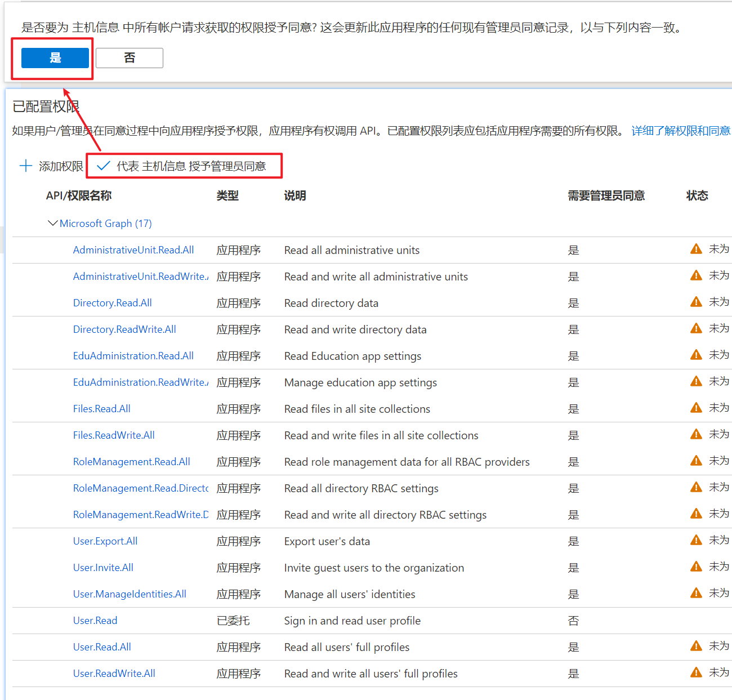Collapse the Microsoft Graph (17) group
Viewport: 732px width, 700px height.
[52, 223]
